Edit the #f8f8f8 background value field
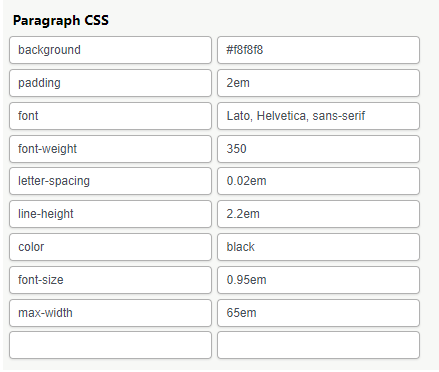The width and height of the screenshot is (439, 372). (x=318, y=50)
